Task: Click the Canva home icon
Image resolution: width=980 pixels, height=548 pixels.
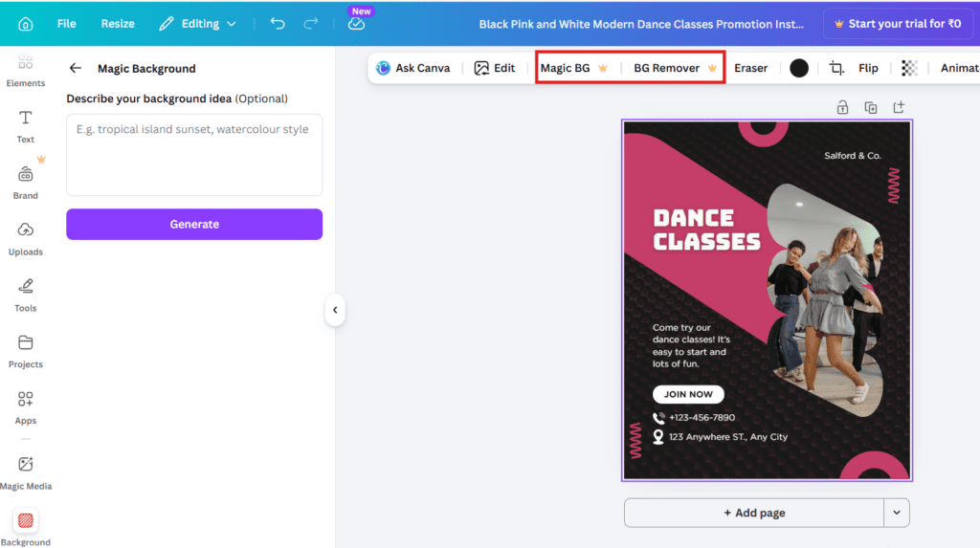Action: pos(25,24)
